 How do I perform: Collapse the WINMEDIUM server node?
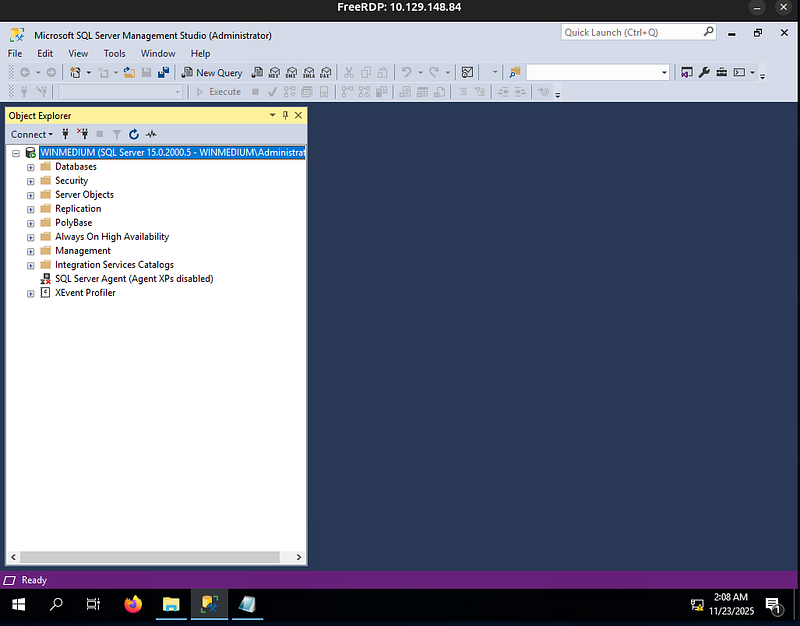16,154
